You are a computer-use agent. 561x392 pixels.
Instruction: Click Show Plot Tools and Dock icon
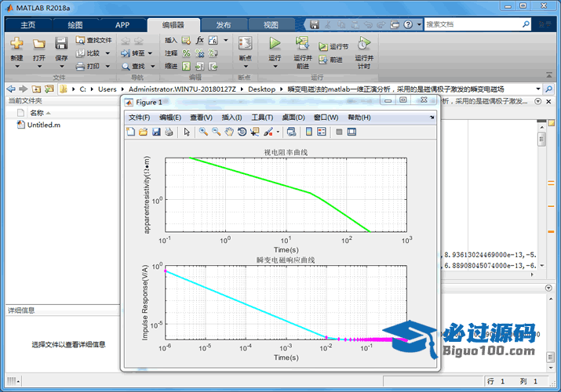(x=352, y=132)
